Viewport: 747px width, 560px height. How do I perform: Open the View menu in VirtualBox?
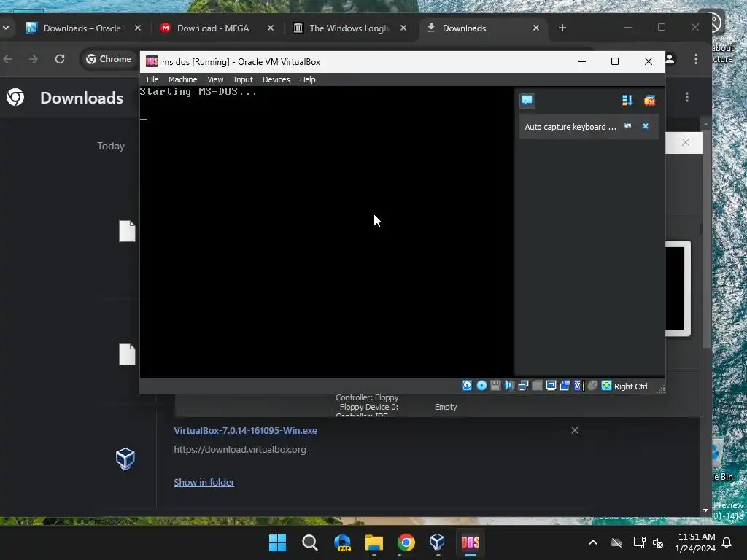[x=215, y=79]
